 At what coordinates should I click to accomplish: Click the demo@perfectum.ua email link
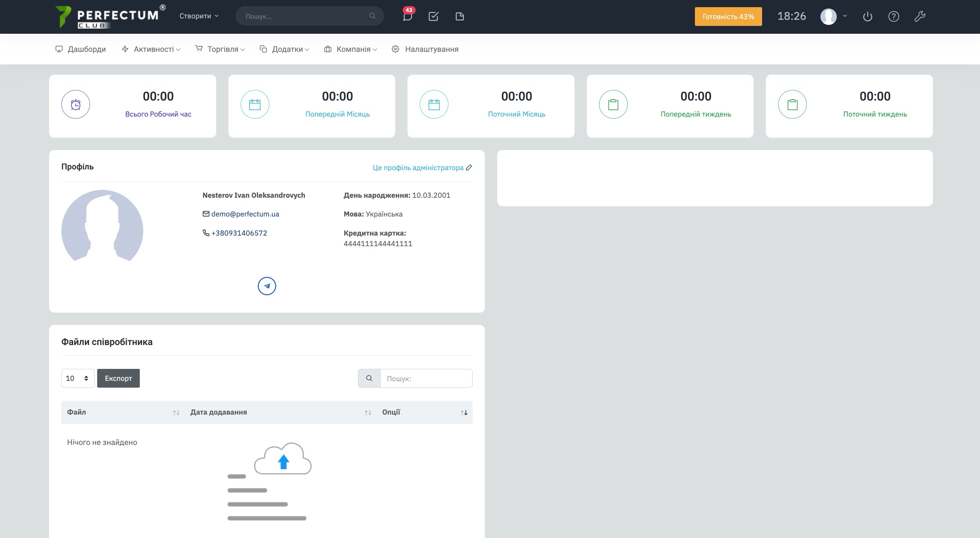click(245, 214)
